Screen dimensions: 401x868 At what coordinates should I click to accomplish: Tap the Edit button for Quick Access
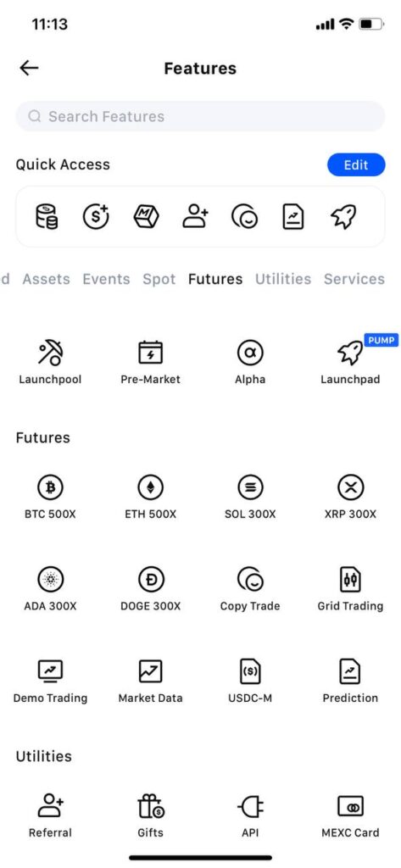(356, 165)
